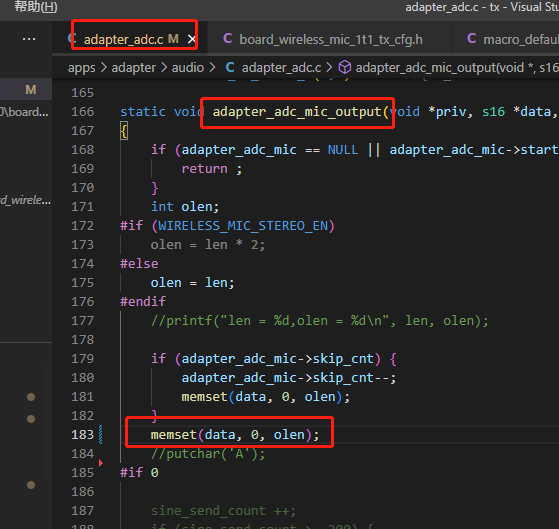Expand chevron after apps breadcrumb
This screenshot has width=559, height=529.
(103, 67)
